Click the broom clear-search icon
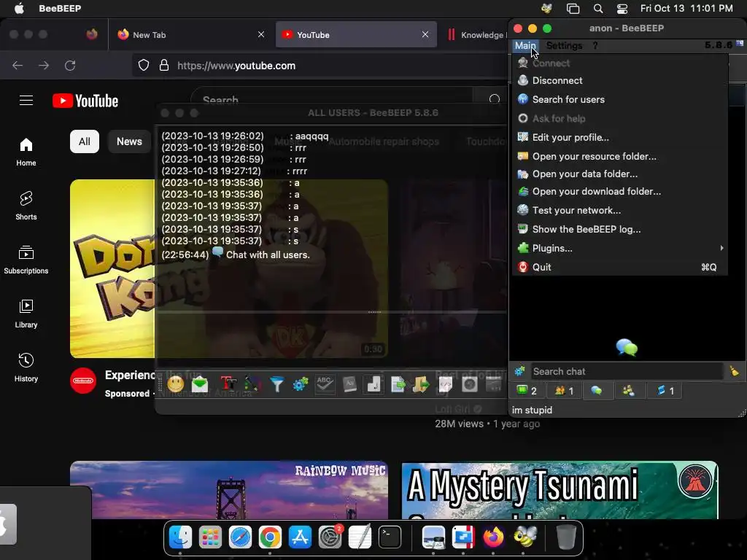The width and height of the screenshot is (747, 560). coord(734,371)
